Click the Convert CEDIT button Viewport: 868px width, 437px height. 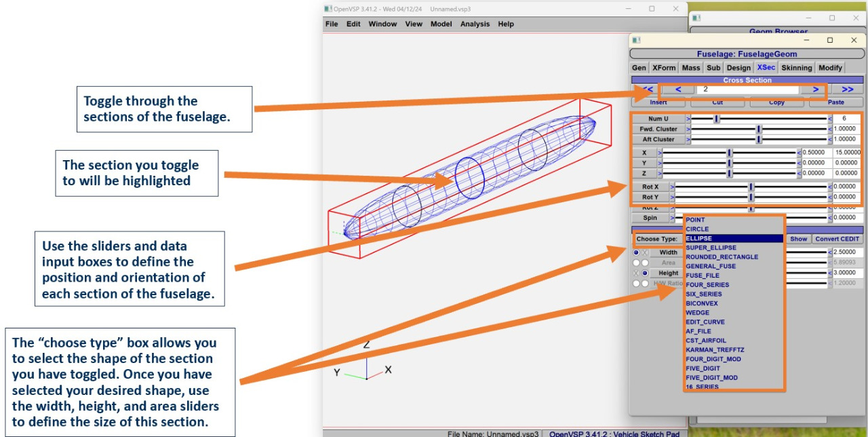pyautogui.click(x=837, y=239)
